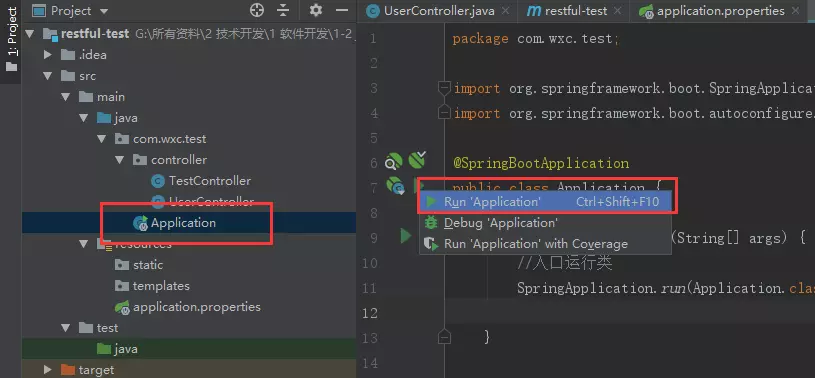Hide the Project panel with minimize icon
Image resolution: width=815 pixels, height=378 pixels.
coord(341,10)
